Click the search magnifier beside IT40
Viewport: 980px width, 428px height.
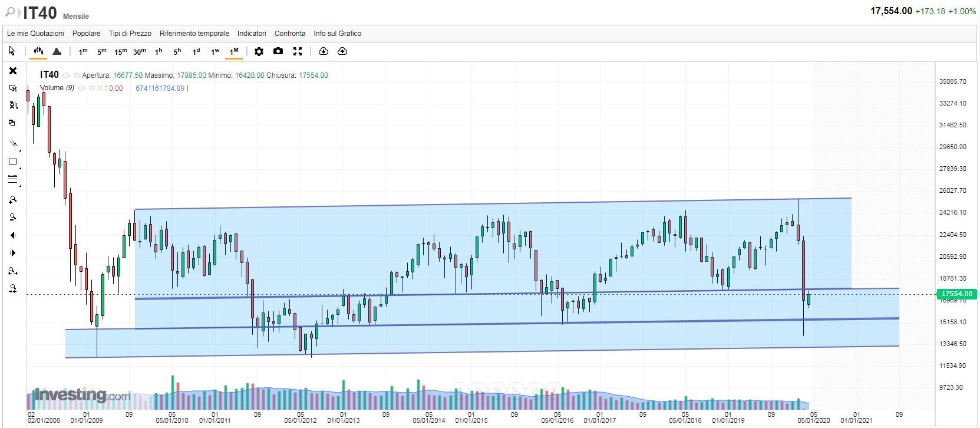[11, 12]
